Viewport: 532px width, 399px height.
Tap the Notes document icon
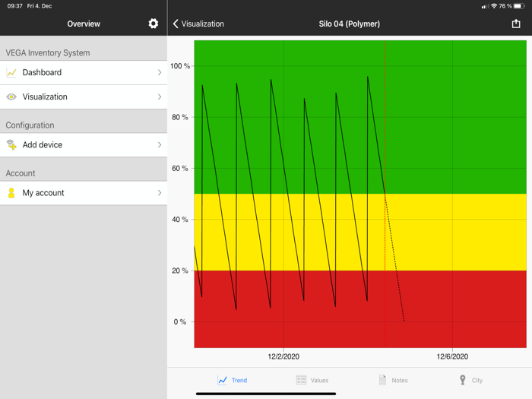(382, 380)
